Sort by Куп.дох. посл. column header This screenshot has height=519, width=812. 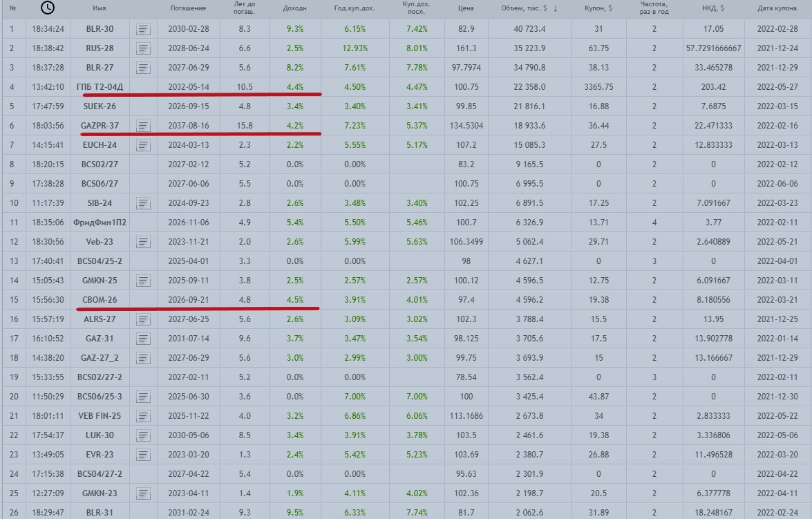[x=416, y=8]
